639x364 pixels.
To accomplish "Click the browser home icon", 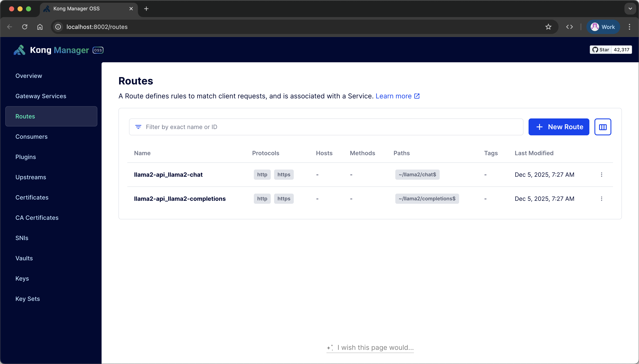I will click(x=40, y=27).
